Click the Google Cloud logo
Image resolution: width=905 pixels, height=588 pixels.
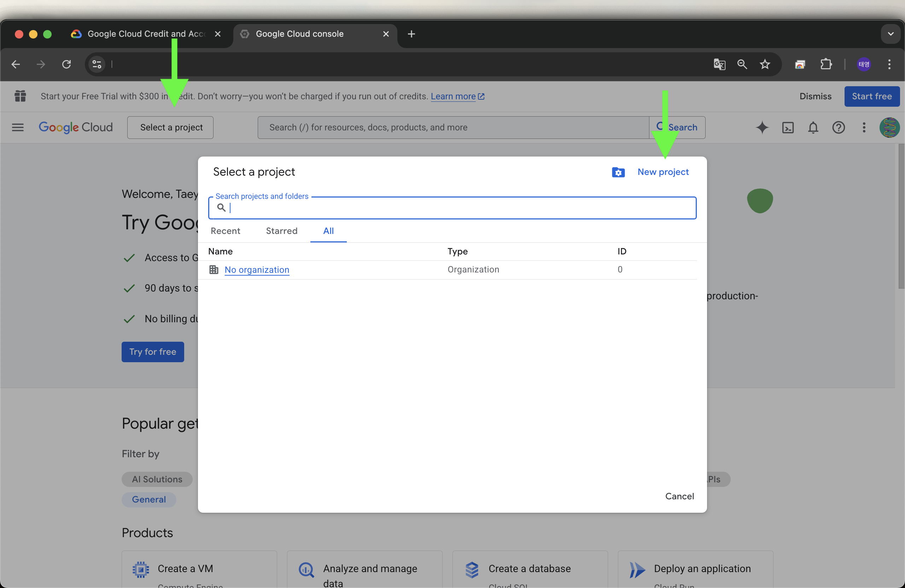tap(76, 127)
